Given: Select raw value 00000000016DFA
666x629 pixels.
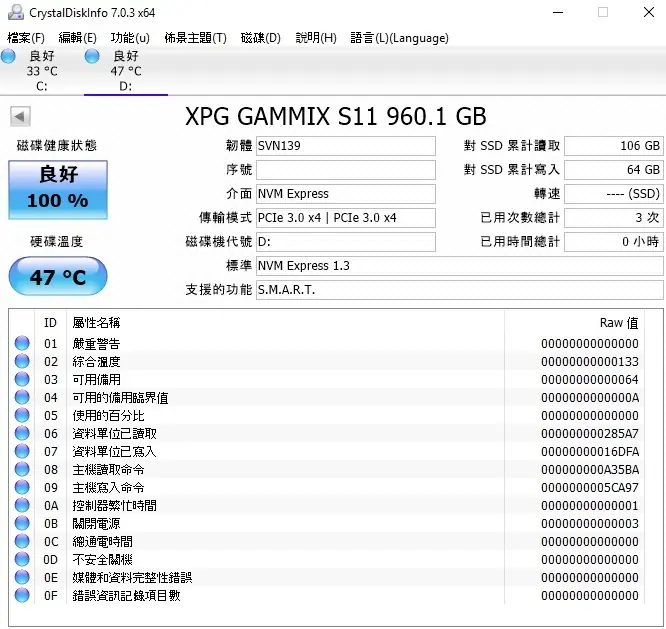Looking at the screenshot, I should tap(590, 451).
